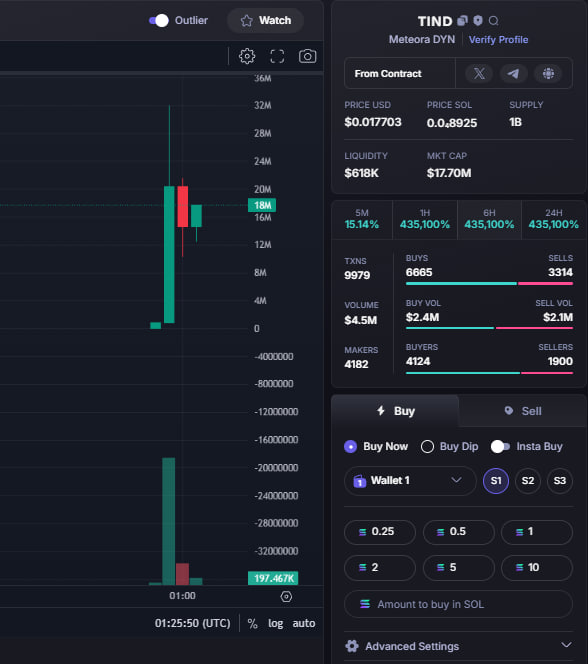Click the Watch button
The width and height of the screenshot is (588, 664).
coord(265,20)
